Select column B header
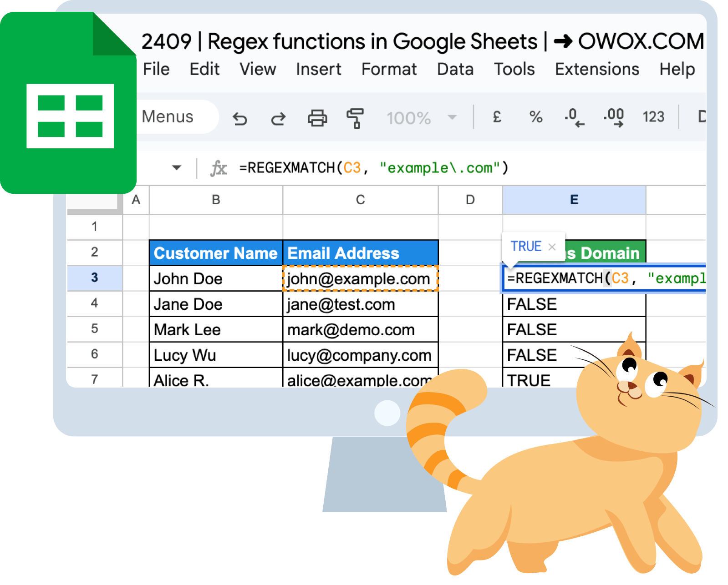 pyautogui.click(x=216, y=200)
